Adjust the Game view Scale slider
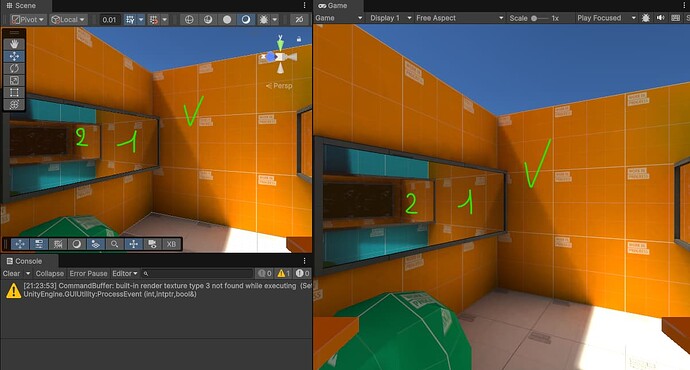The height and width of the screenshot is (370, 690). click(539, 18)
